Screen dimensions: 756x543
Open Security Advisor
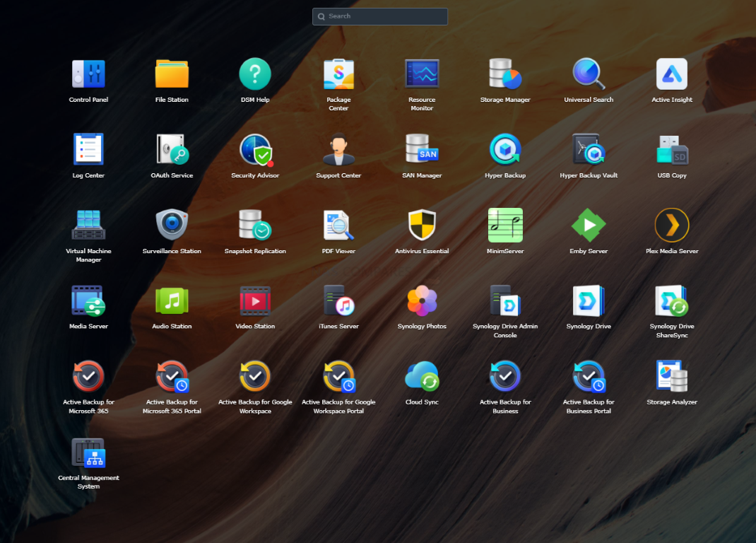click(x=255, y=149)
